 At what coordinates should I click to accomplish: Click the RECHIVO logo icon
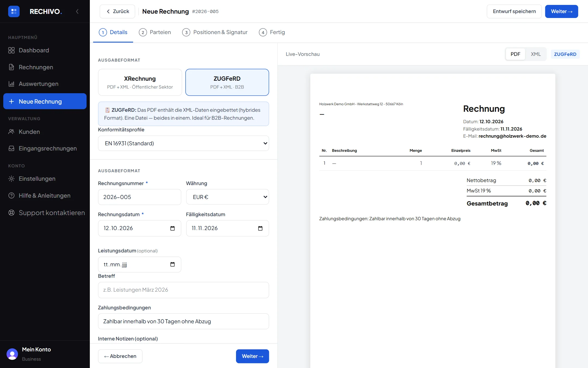(14, 11)
